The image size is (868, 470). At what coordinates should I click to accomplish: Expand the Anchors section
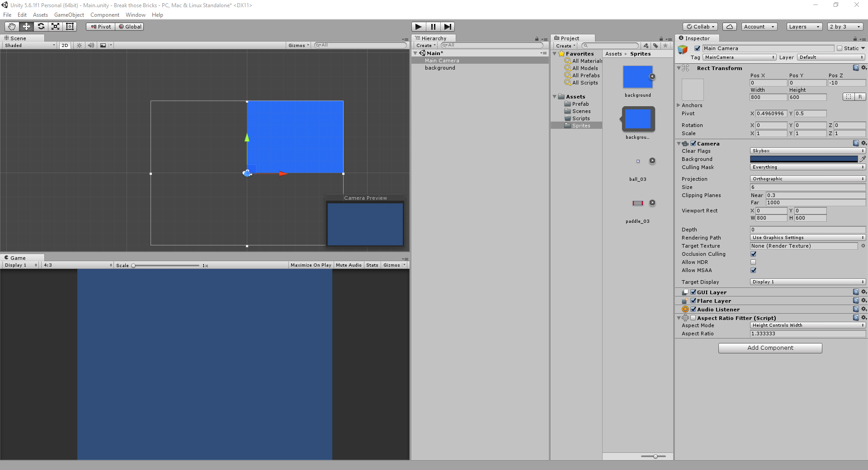click(679, 105)
